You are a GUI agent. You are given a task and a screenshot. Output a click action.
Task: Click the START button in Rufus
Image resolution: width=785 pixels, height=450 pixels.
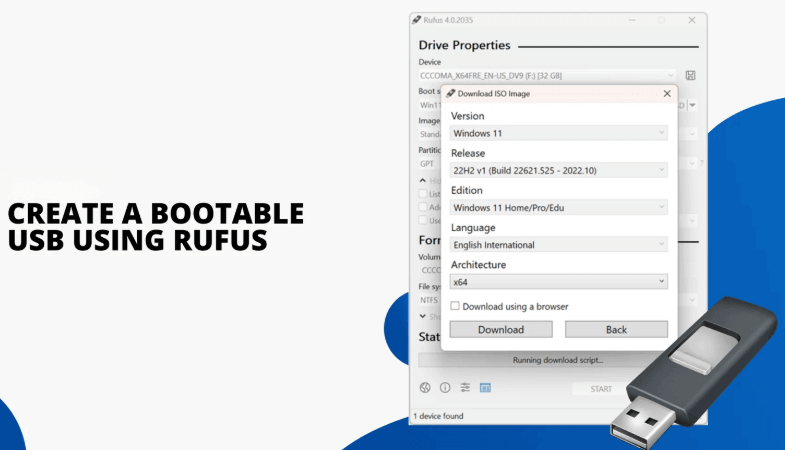(x=601, y=389)
